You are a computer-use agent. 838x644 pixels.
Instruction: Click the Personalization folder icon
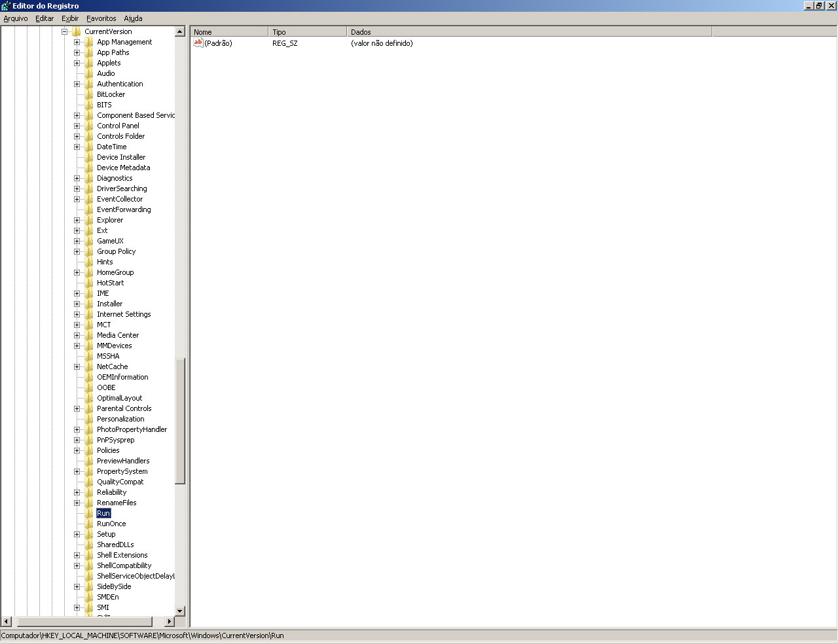pyautogui.click(x=89, y=419)
